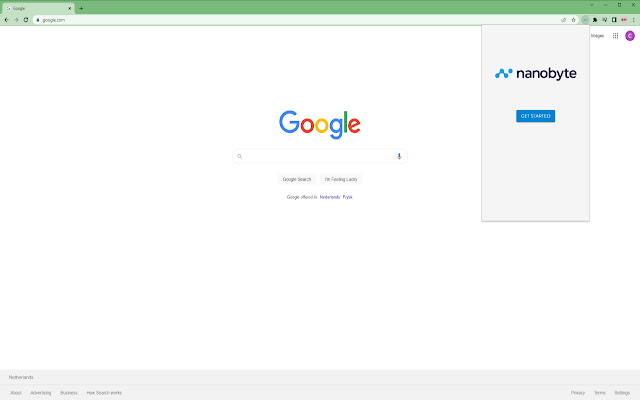Click inside the Google search box
Image resolution: width=640 pixels, height=400 pixels.
tap(320, 156)
